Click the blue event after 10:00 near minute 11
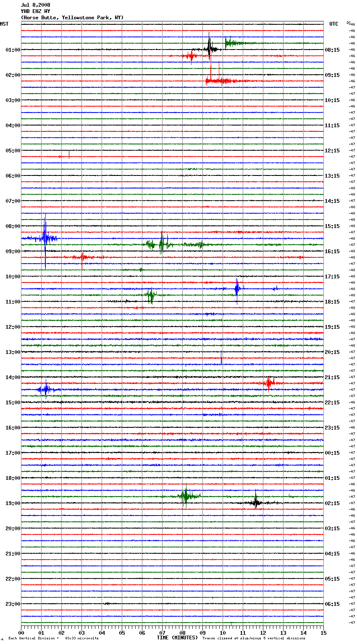357x644 pixels. (237, 289)
